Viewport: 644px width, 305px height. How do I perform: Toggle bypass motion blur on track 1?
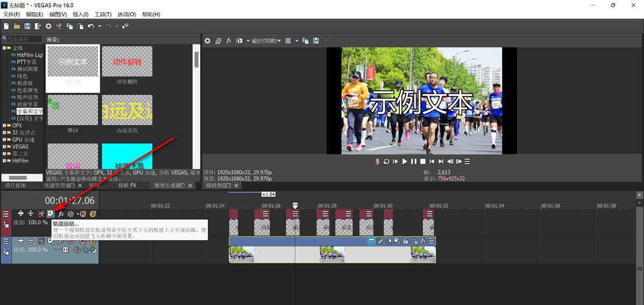click(41, 214)
